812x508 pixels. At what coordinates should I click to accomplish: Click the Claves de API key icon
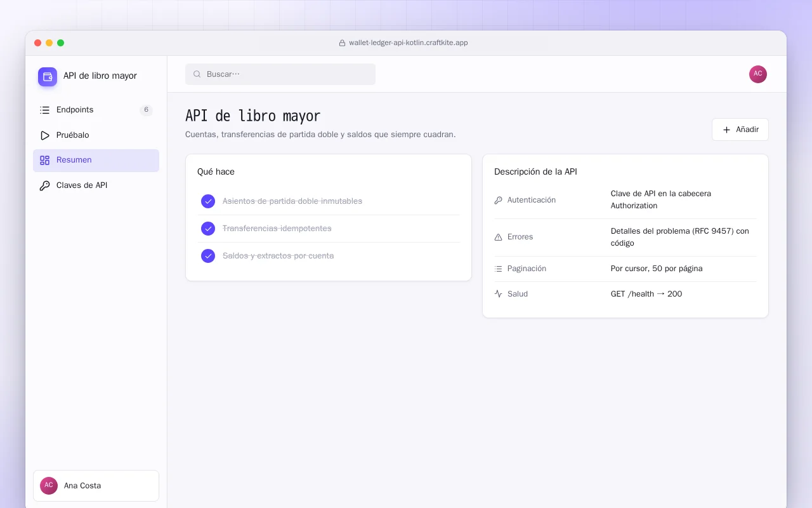coord(44,185)
